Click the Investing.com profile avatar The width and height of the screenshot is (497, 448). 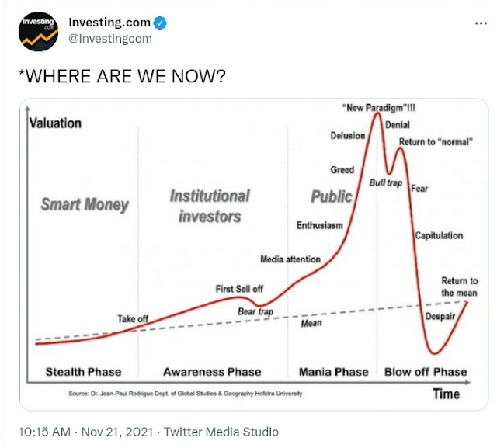click(38, 31)
